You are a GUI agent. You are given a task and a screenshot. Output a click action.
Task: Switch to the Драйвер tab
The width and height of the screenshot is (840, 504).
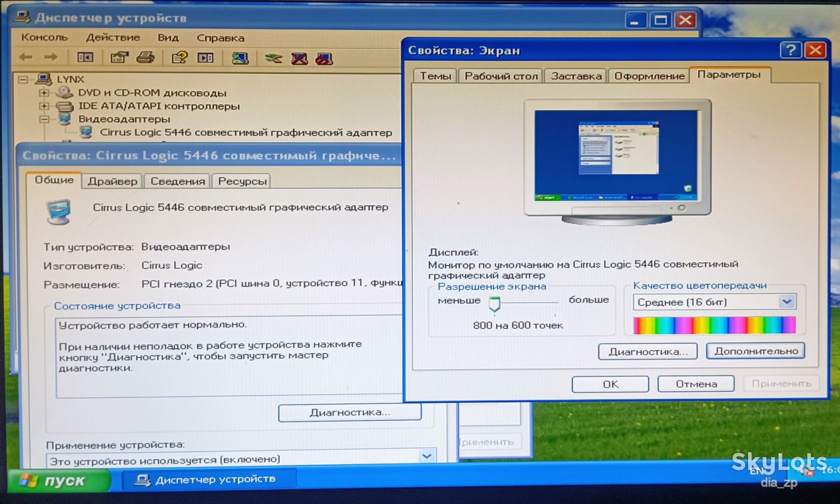click(x=112, y=181)
